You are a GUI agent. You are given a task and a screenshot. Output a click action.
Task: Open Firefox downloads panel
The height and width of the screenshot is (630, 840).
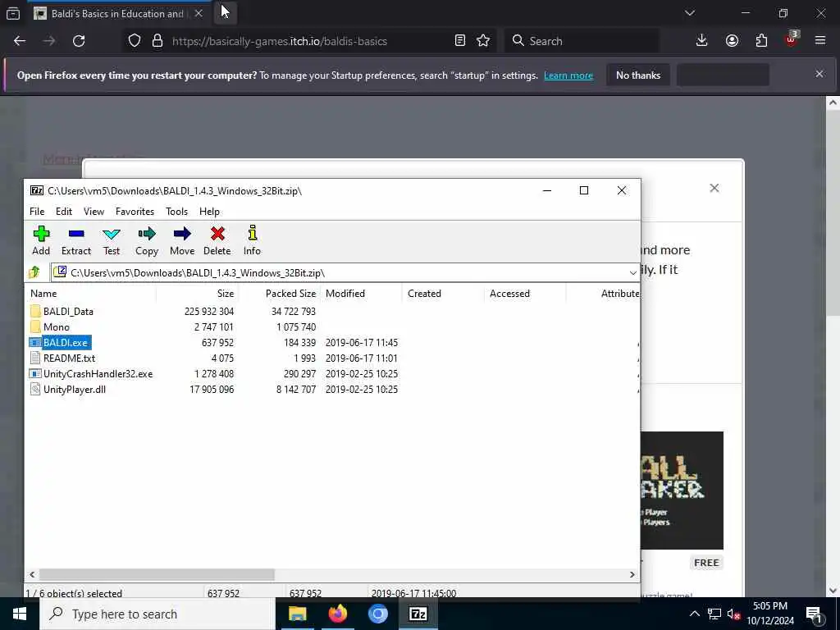[x=701, y=41]
